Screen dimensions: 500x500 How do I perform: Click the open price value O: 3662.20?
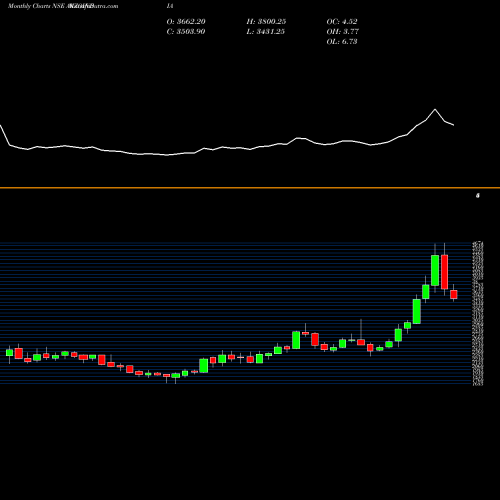[186, 22]
